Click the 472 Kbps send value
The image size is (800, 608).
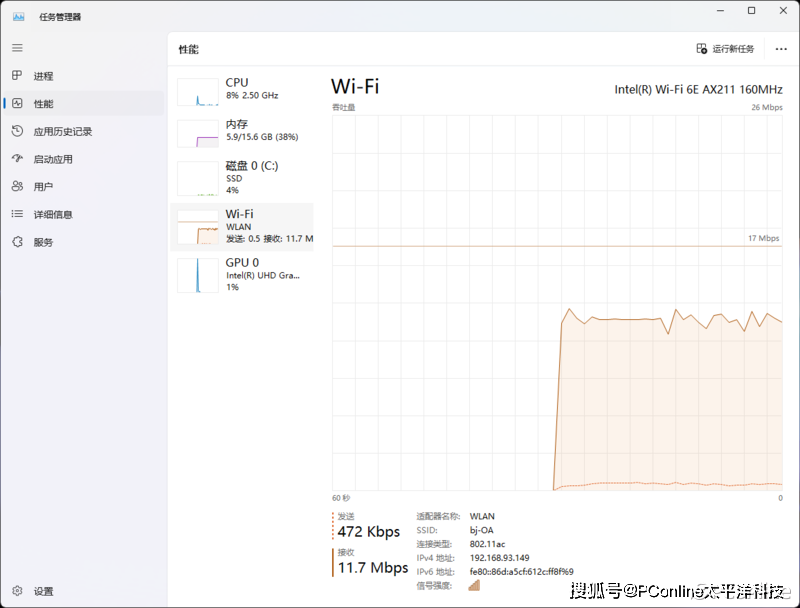click(368, 531)
